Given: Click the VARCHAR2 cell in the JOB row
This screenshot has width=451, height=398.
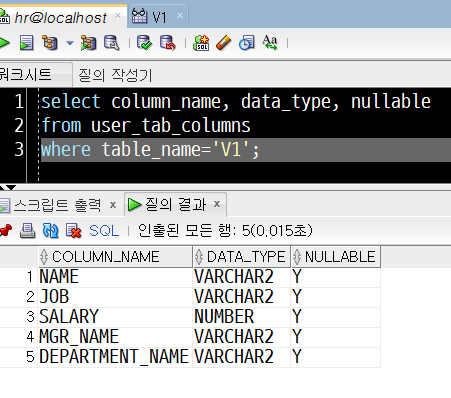Looking at the screenshot, I should point(241,297).
